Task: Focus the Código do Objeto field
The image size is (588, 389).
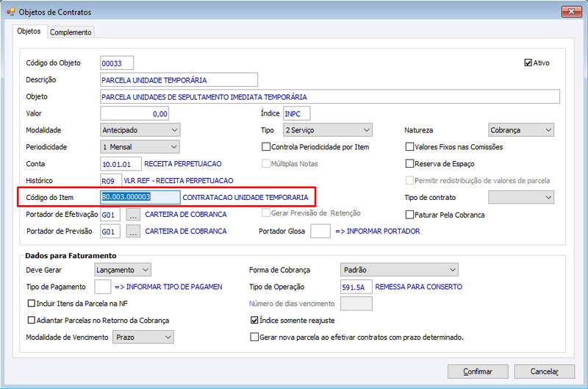Action: coord(117,63)
